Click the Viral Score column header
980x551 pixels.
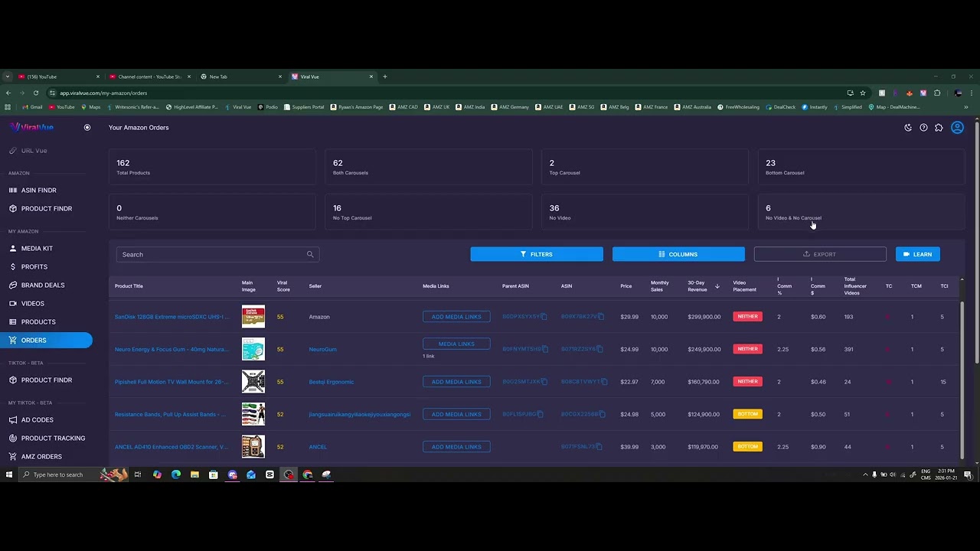point(283,286)
